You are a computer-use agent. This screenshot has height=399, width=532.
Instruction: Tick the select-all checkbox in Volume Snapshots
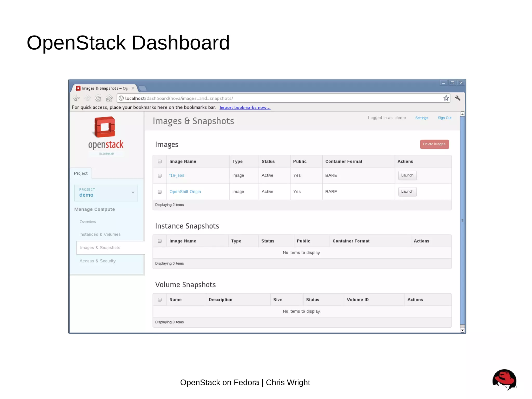(x=160, y=300)
